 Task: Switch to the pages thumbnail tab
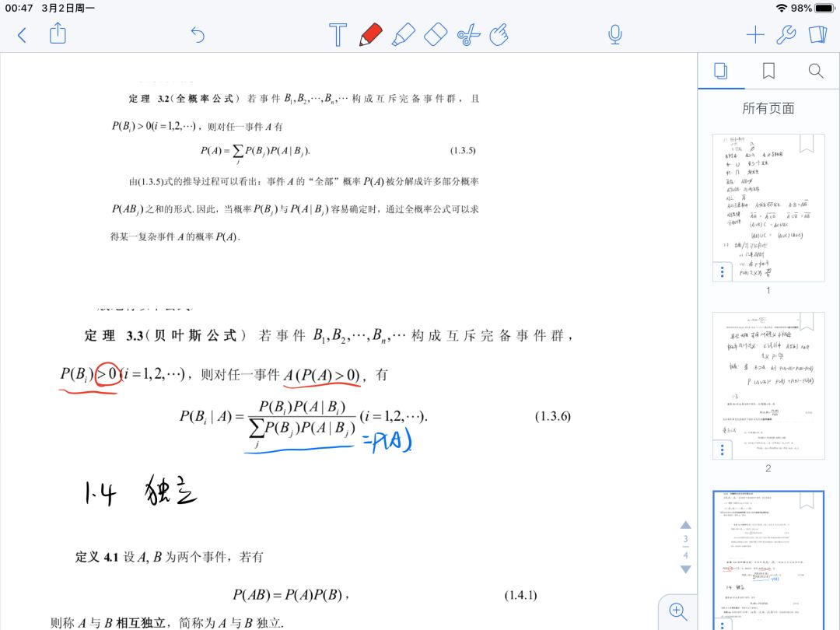[x=721, y=72]
